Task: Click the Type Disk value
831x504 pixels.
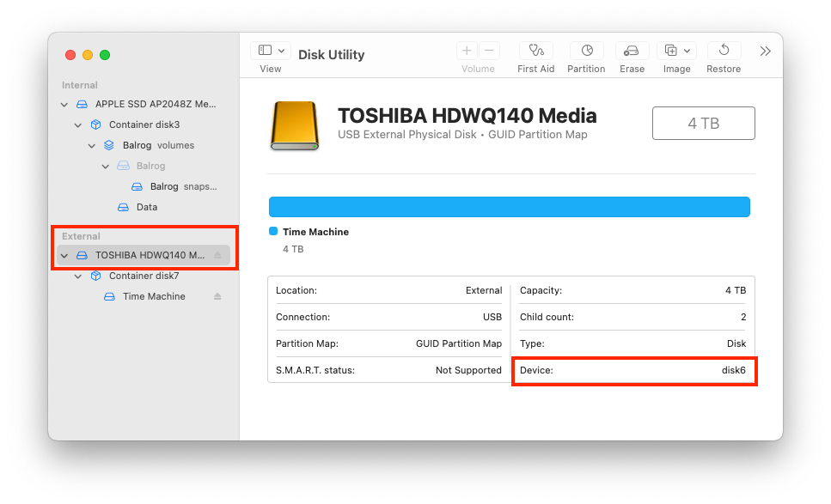Action: coord(736,343)
